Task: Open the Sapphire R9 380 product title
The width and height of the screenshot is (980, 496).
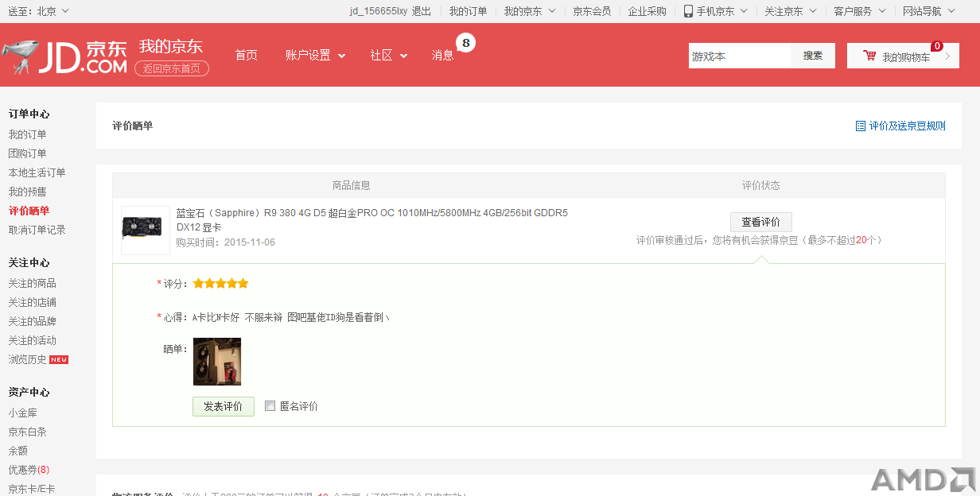Action: click(372, 219)
